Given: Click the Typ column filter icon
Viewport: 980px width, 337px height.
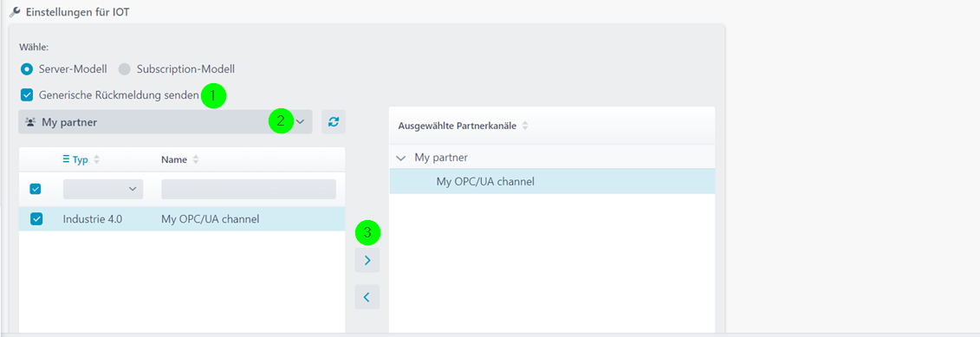Looking at the screenshot, I should 66,159.
